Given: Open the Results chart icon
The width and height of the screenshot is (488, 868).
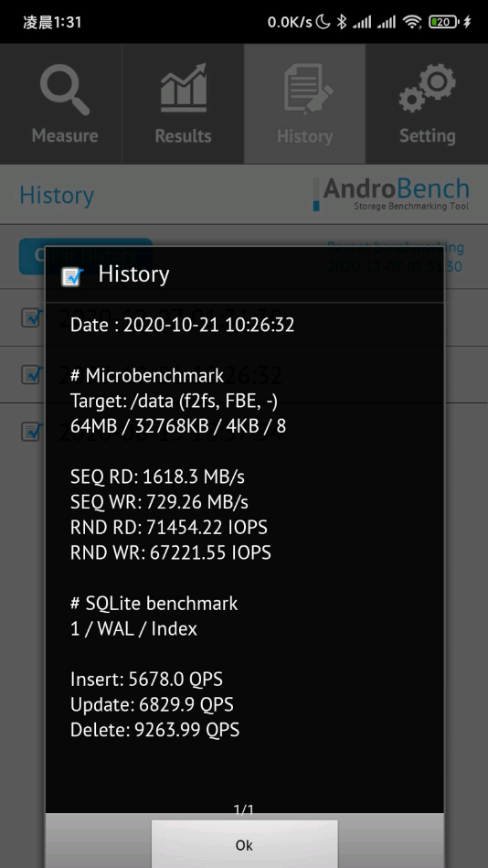Looking at the screenshot, I should pyautogui.click(x=183, y=88).
